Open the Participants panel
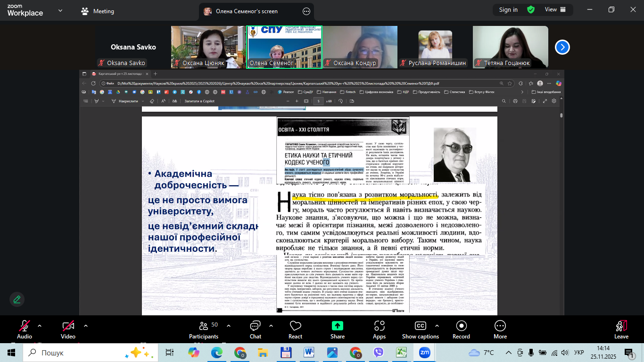 tap(204, 326)
